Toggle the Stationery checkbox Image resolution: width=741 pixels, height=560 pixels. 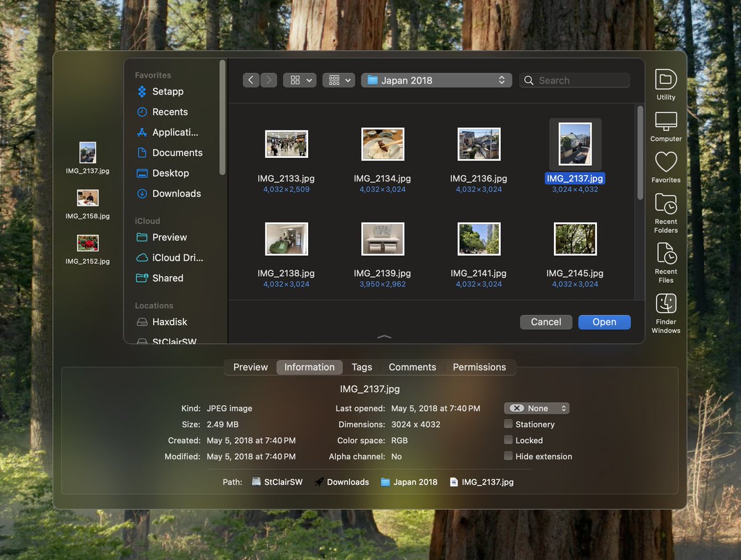click(508, 424)
